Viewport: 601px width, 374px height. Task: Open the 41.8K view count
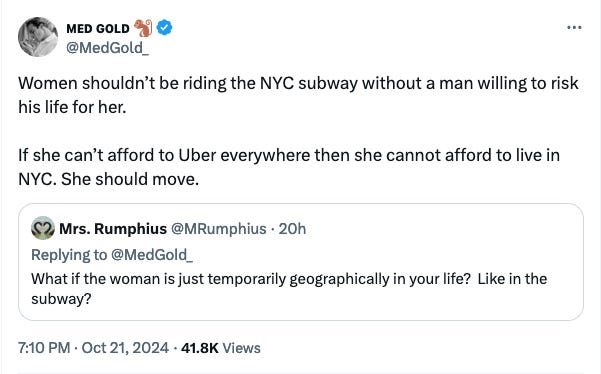200,348
